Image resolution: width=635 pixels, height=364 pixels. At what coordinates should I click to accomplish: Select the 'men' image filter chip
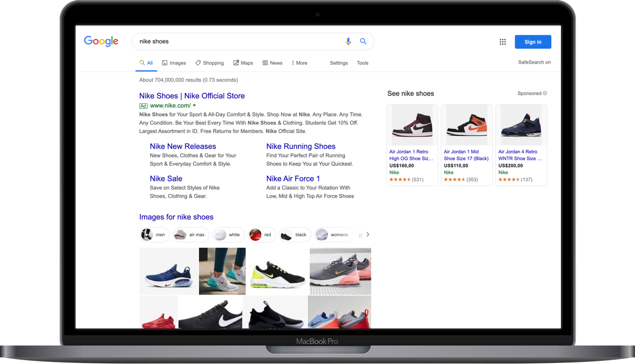coord(154,235)
